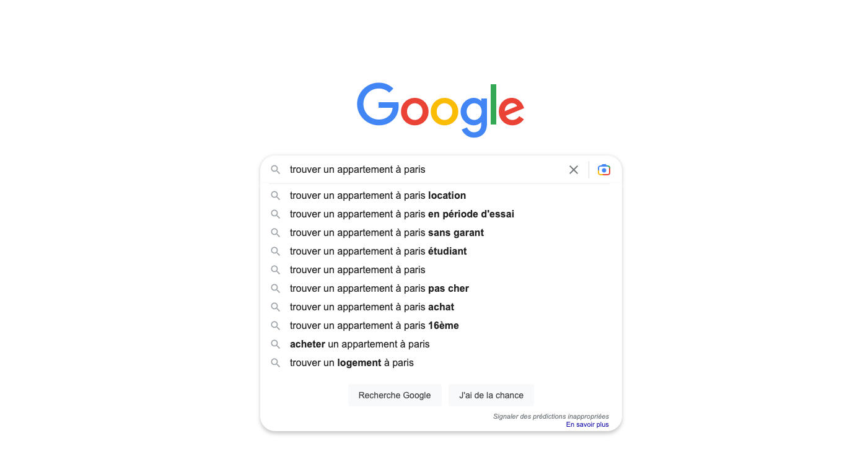868x472 pixels.
Task: Click 'Signaler des prédictions inappropriées'
Action: [x=551, y=417]
